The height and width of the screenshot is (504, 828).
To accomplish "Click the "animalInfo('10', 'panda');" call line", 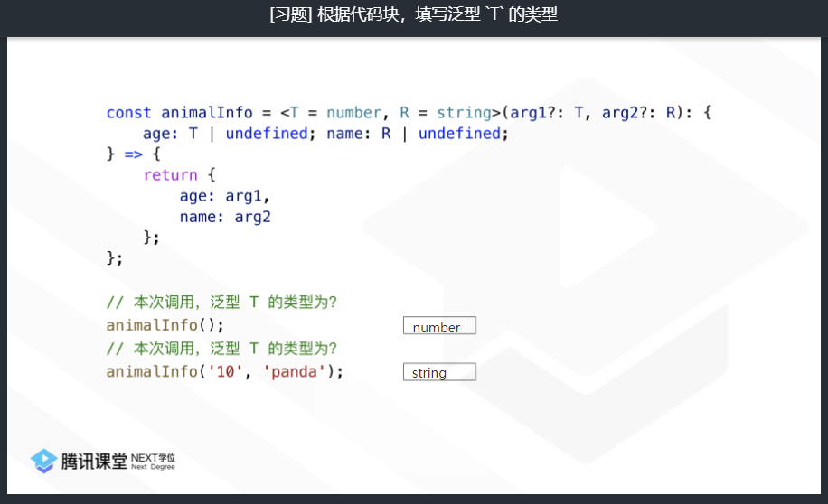I will (x=225, y=371).
